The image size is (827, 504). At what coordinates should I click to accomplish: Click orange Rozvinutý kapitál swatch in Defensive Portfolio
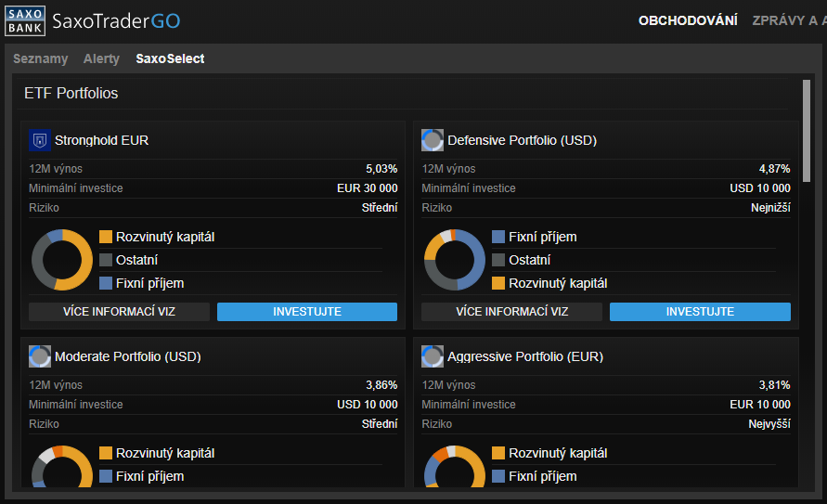tap(498, 283)
